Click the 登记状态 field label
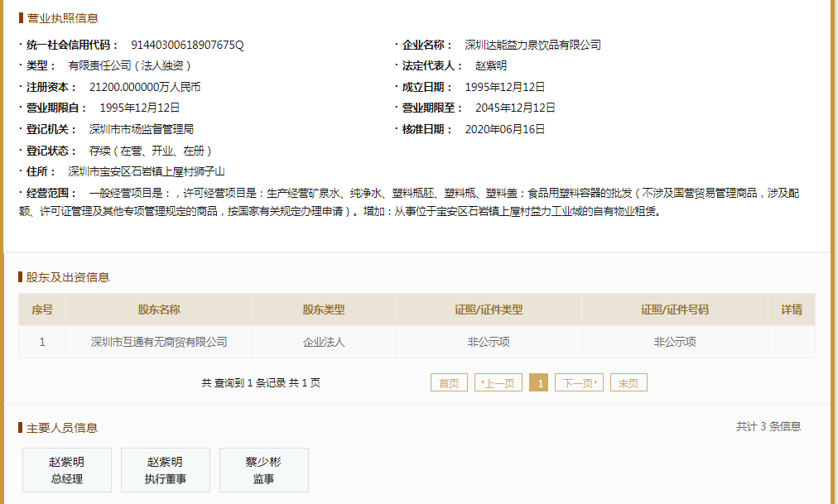 point(52,151)
